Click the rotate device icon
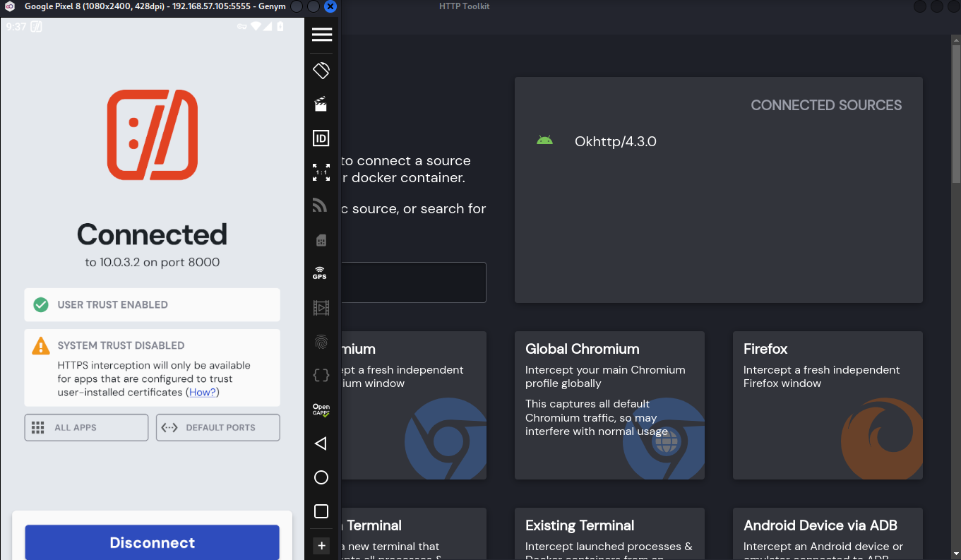Viewport: 961px width, 560px height. pyautogui.click(x=321, y=70)
